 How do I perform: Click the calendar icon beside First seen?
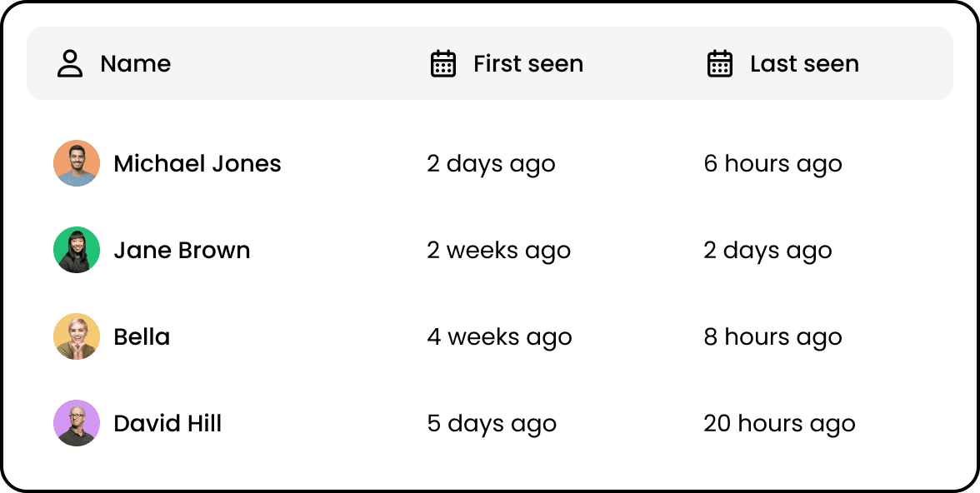point(443,64)
